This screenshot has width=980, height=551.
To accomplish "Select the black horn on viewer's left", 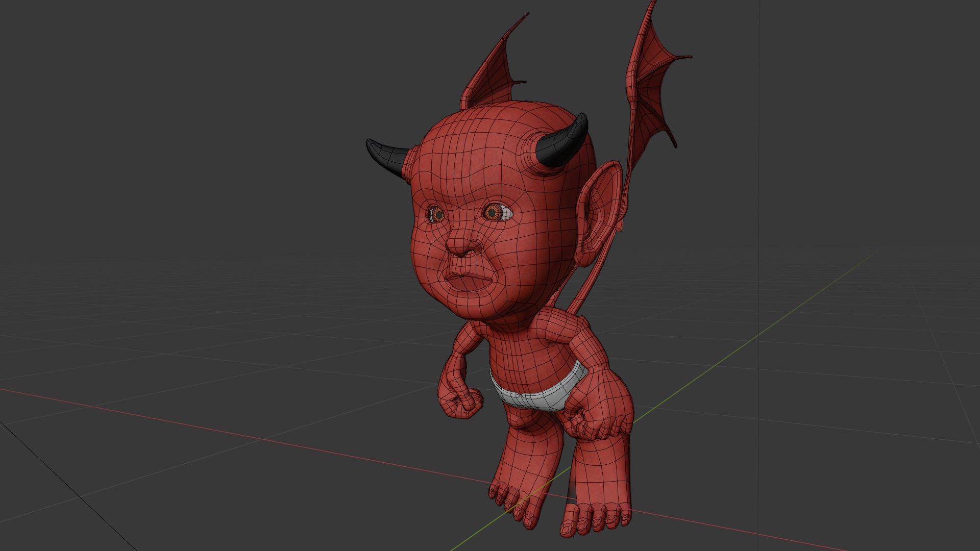I will pyautogui.click(x=388, y=157).
